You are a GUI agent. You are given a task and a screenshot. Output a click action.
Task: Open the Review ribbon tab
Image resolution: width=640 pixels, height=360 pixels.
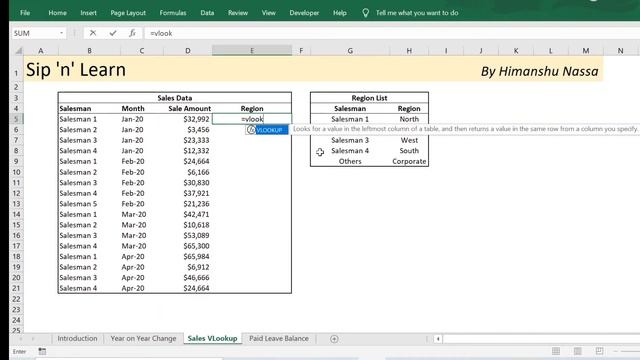pyautogui.click(x=238, y=13)
